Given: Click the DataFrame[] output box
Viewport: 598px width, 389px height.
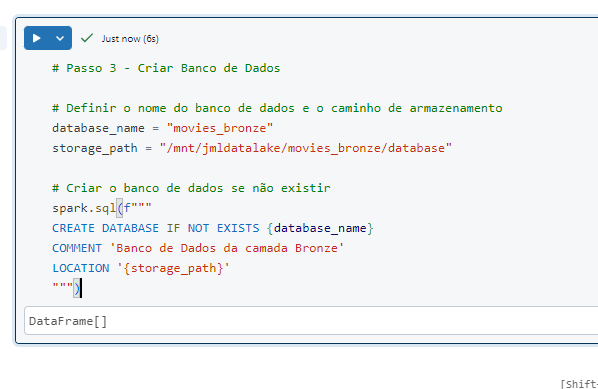Looking at the screenshot, I should tap(311, 321).
